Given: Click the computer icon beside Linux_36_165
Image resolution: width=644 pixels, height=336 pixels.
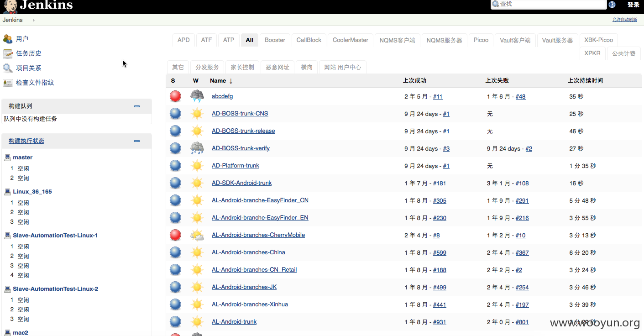Looking at the screenshot, I should point(7,192).
